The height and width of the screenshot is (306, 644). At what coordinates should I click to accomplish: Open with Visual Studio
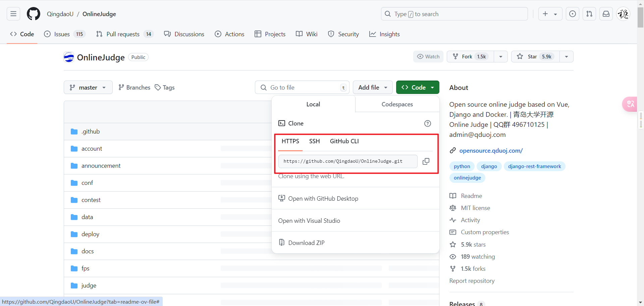pyautogui.click(x=309, y=220)
